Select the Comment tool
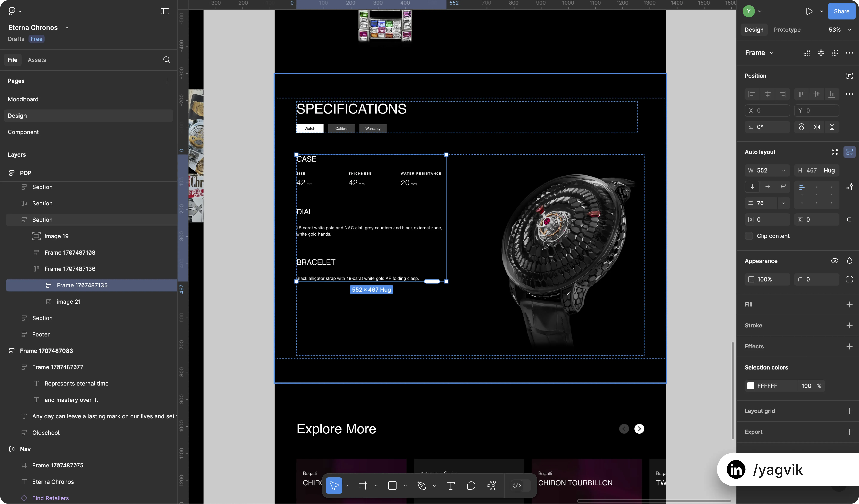Screen dimensions: 859x504 [x=471, y=486]
